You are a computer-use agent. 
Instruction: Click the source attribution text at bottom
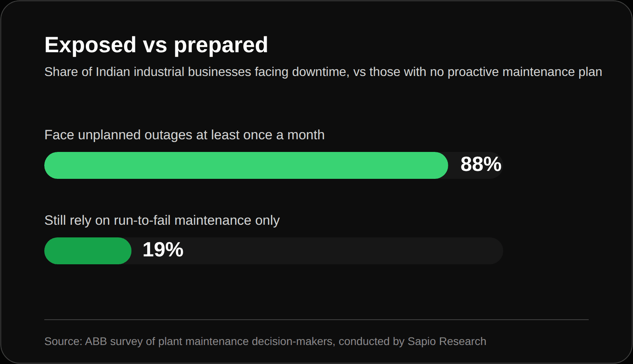click(x=265, y=341)
